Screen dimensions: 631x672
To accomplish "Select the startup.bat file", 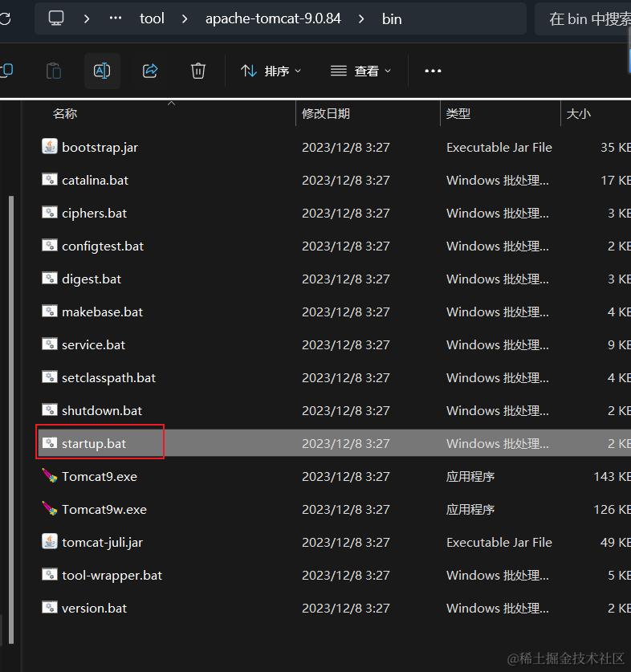I will click(94, 443).
